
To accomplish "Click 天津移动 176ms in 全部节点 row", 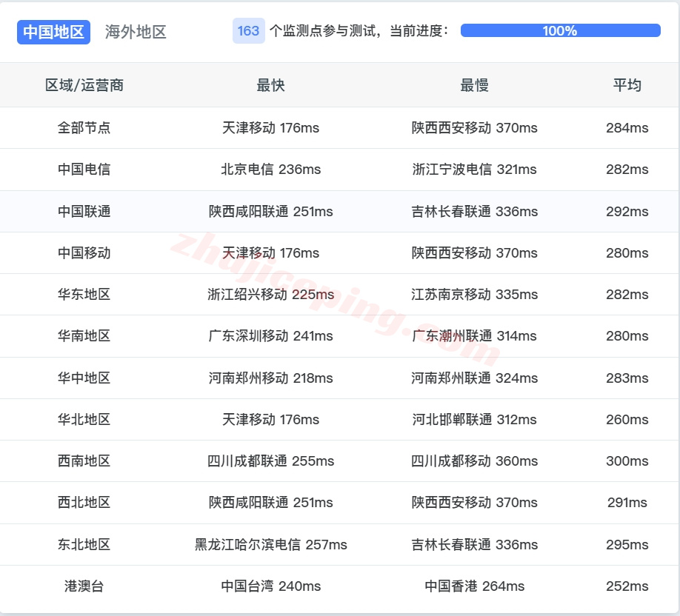I will (x=270, y=128).
